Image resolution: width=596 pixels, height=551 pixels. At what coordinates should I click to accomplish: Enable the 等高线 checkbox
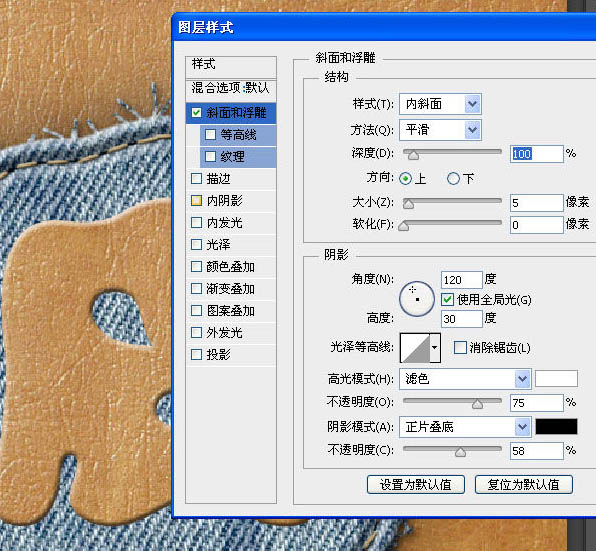[x=210, y=135]
